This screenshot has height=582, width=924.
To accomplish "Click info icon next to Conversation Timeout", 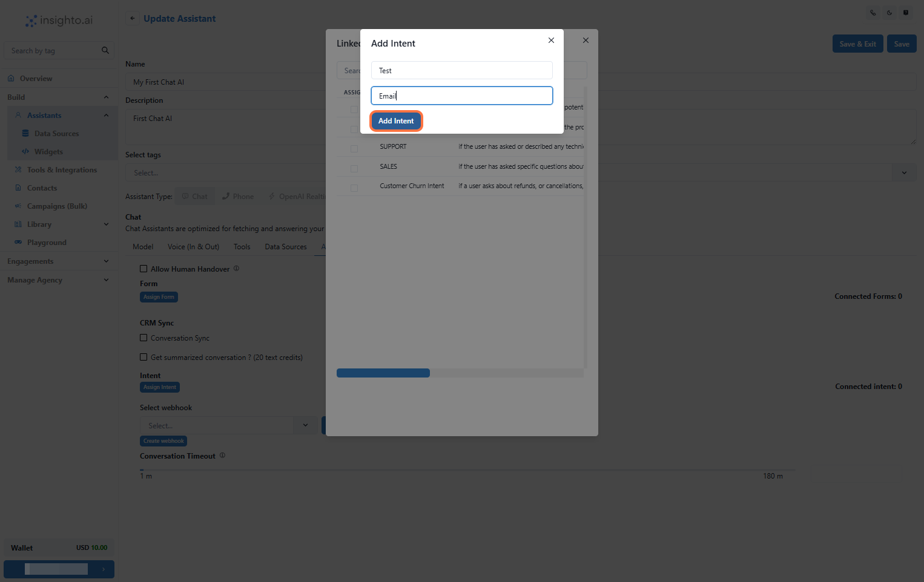I will (222, 456).
